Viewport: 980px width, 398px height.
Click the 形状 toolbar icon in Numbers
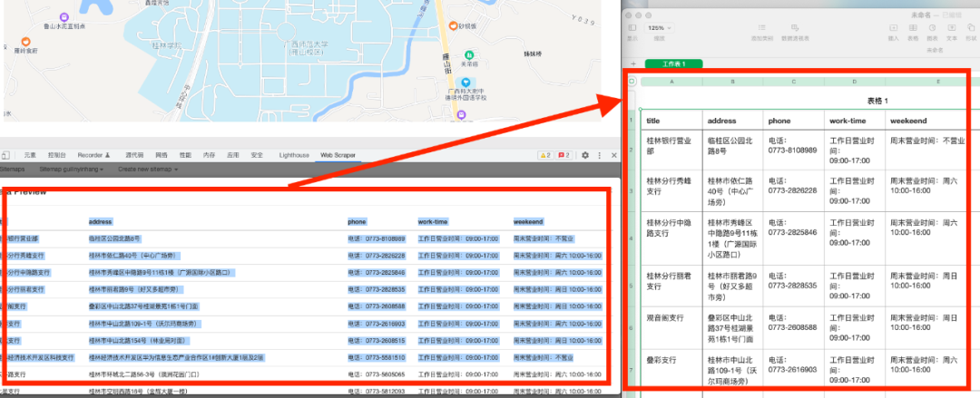(971, 28)
